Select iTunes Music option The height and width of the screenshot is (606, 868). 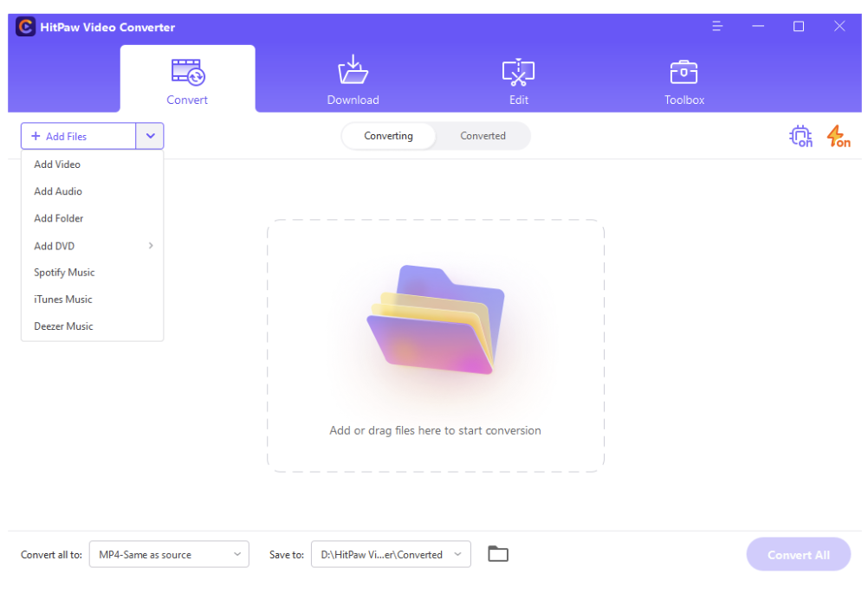[92, 300]
